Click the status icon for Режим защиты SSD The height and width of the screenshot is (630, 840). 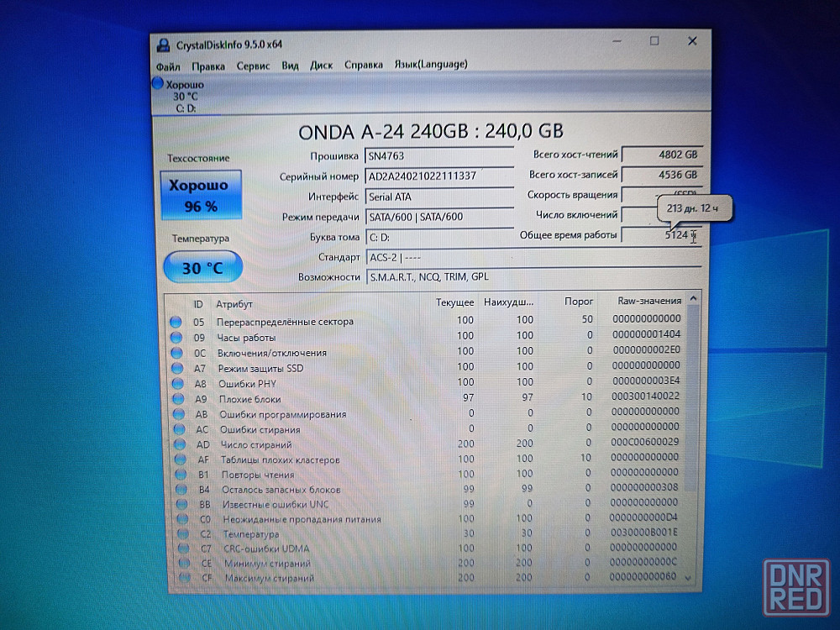177,369
